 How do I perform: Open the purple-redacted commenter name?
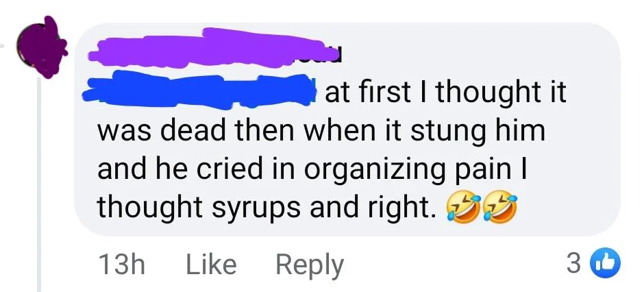211,48
